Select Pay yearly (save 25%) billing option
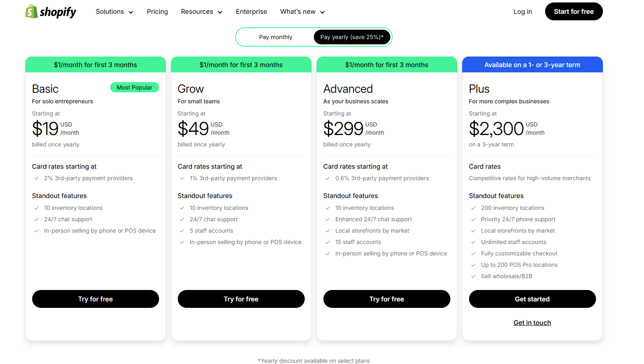This screenshot has height=364, width=644. (x=351, y=37)
